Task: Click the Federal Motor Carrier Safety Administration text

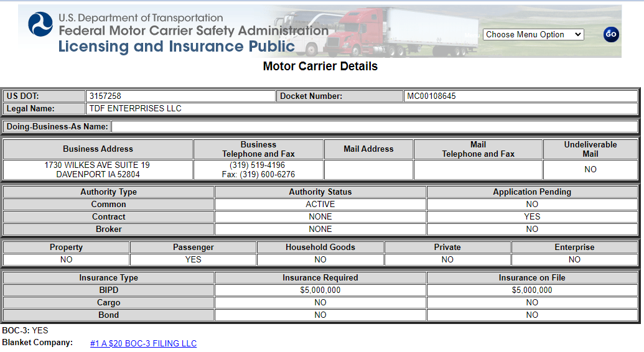Action: click(x=194, y=30)
